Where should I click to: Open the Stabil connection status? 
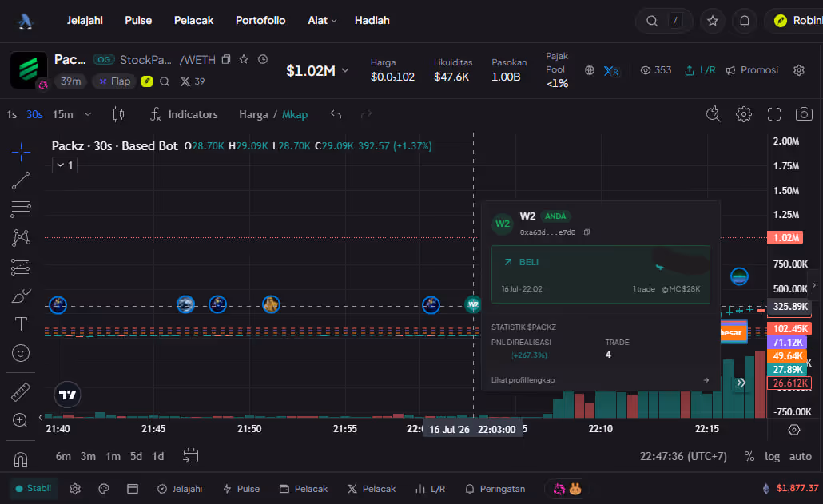click(33, 488)
